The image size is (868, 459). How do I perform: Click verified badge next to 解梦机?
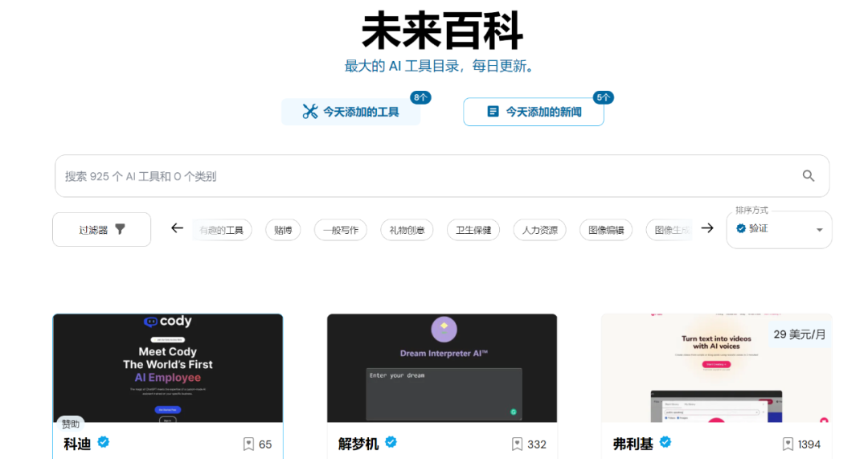click(391, 442)
